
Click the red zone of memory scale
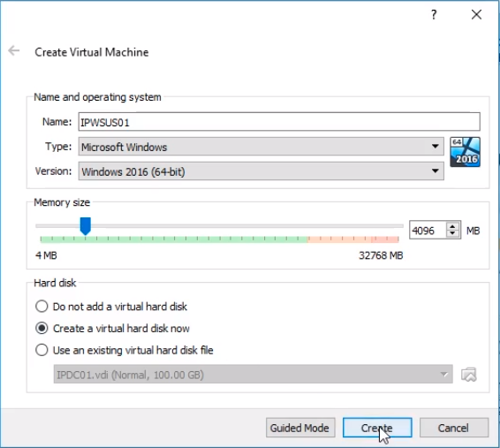click(353, 239)
